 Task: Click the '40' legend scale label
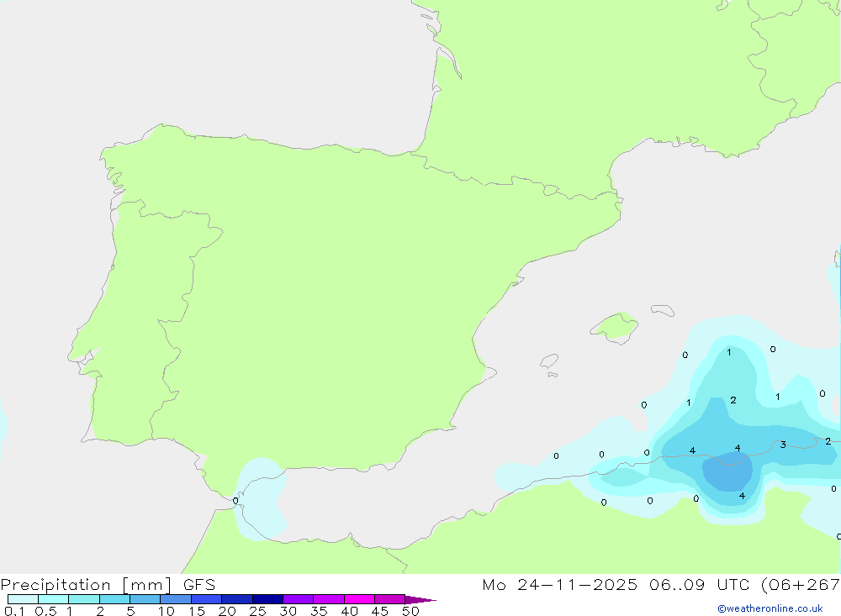[x=349, y=611]
